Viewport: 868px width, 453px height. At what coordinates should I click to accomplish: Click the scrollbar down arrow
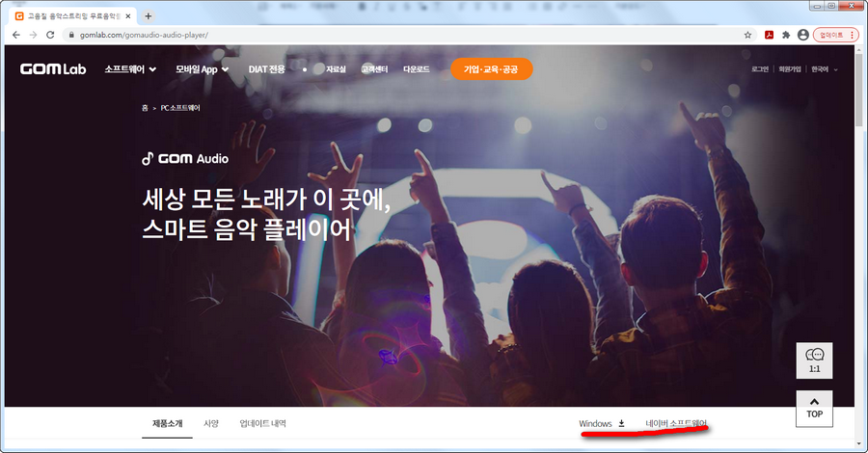click(858, 443)
